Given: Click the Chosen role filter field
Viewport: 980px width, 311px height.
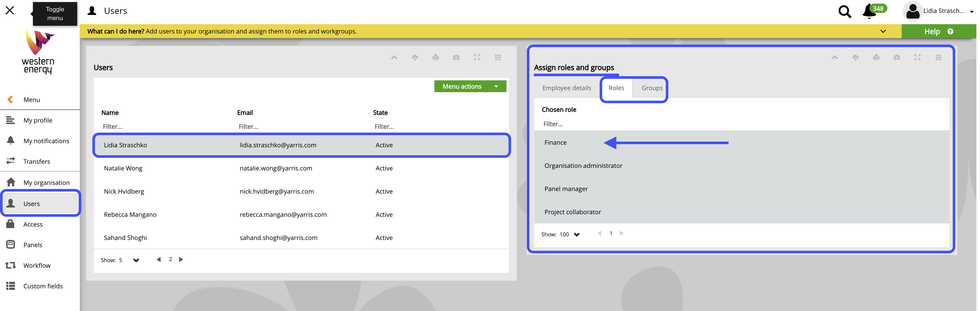Looking at the screenshot, I should pos(742,124).
